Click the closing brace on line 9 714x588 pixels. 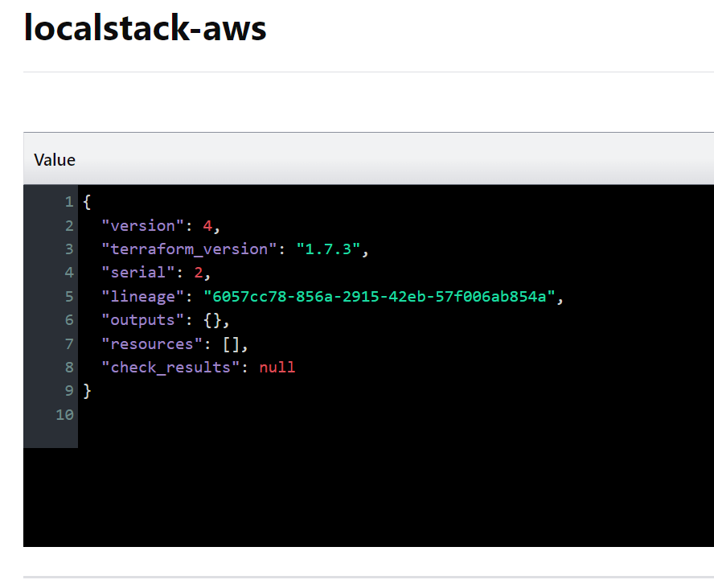coord(87,391)
